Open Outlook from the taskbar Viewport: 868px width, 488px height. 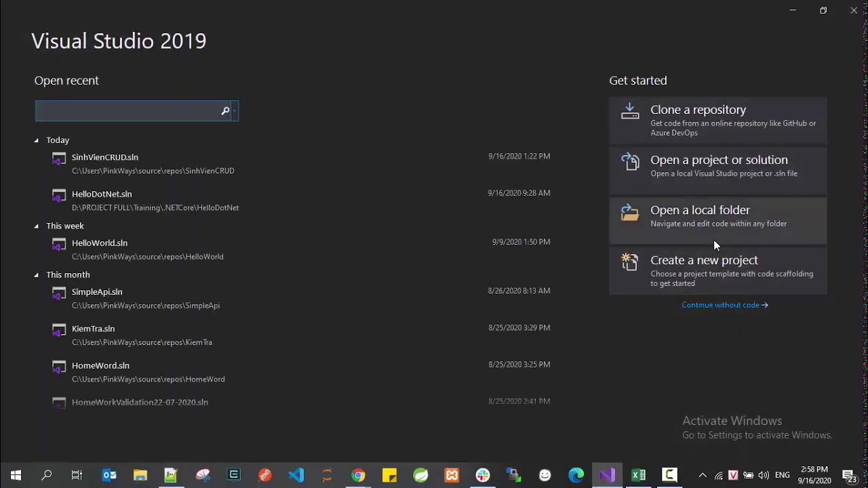tap(109, 475)
